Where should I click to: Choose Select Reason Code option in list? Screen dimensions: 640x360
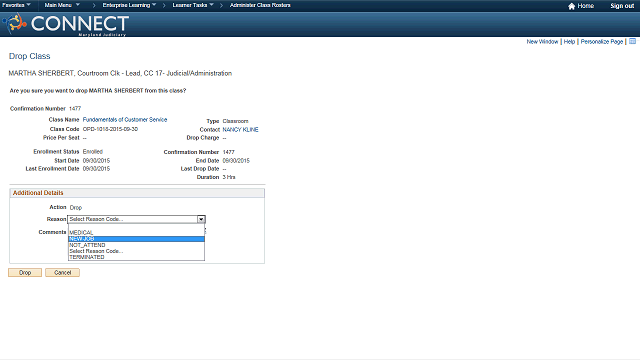point(136,251)
